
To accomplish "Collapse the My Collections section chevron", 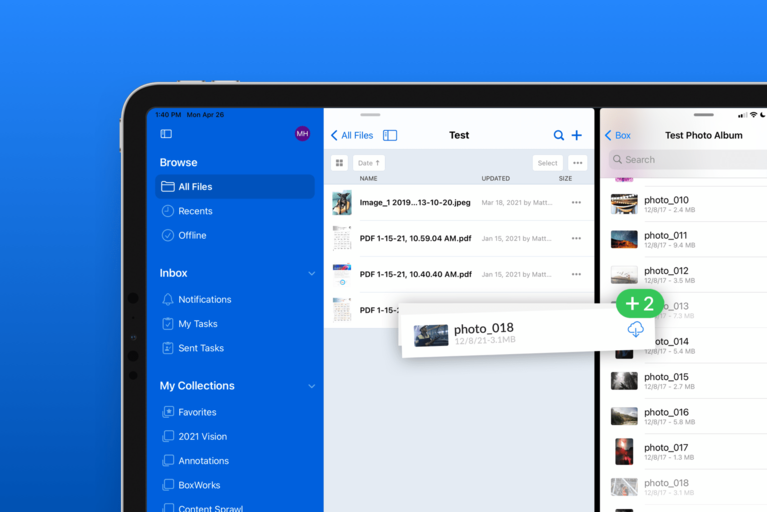I will (312, 386).
